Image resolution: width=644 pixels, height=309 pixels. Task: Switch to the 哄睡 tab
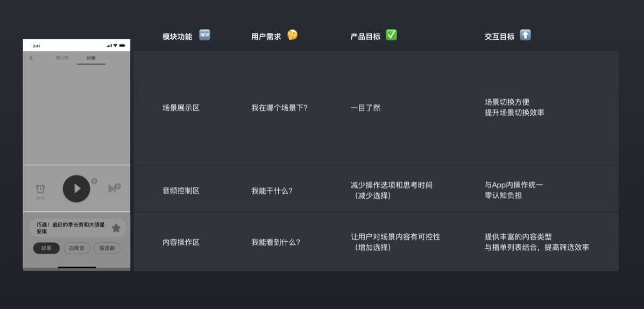pos(91,58)
